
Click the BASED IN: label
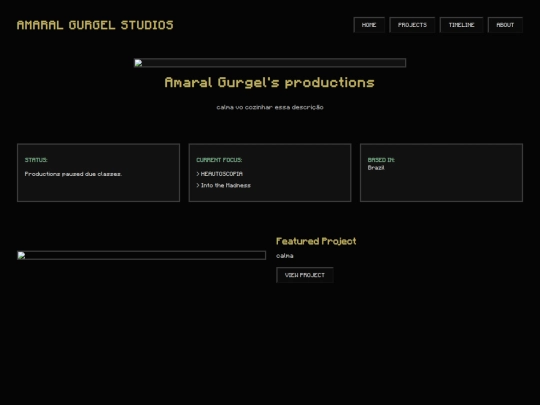[x=381, y=160]
